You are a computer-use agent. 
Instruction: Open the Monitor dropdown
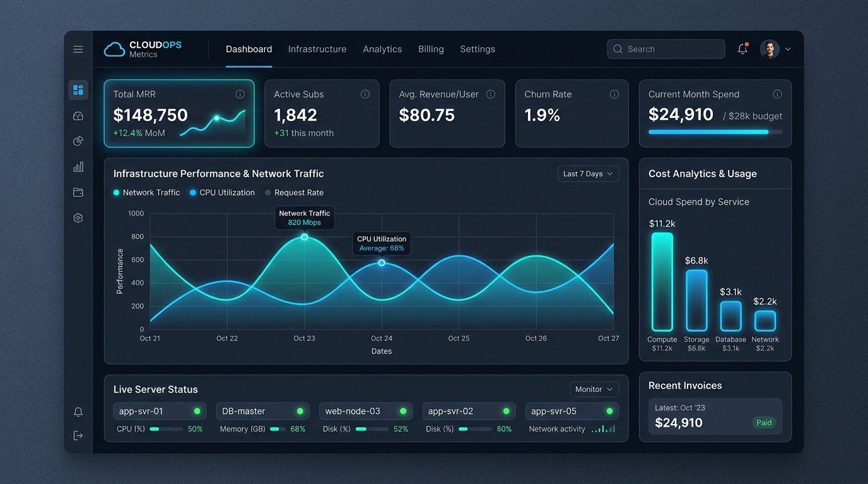tap(594, 389)
